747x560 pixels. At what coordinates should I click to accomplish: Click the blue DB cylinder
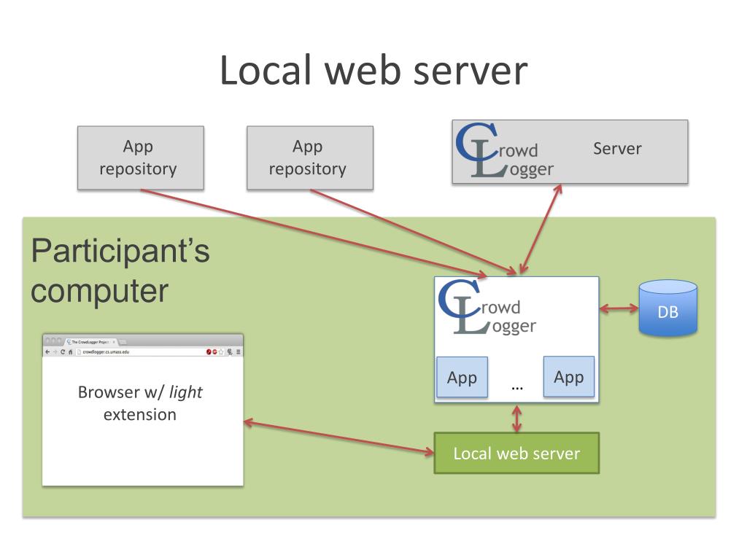(x=668, y=308)
